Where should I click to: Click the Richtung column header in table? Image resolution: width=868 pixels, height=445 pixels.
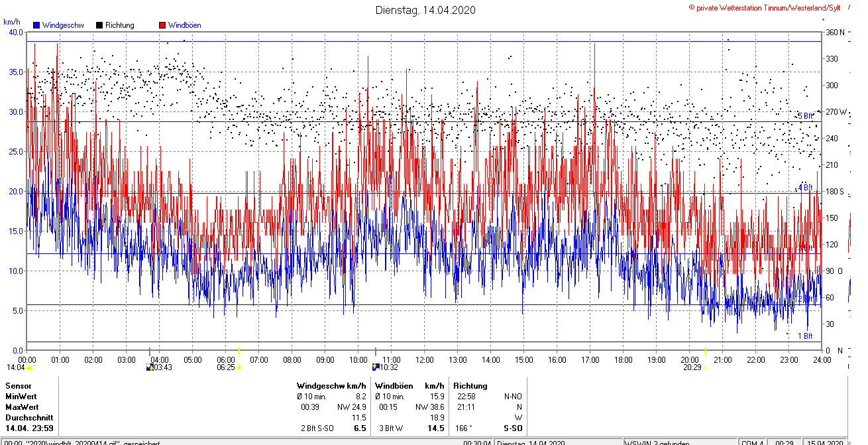coord(470,385)
